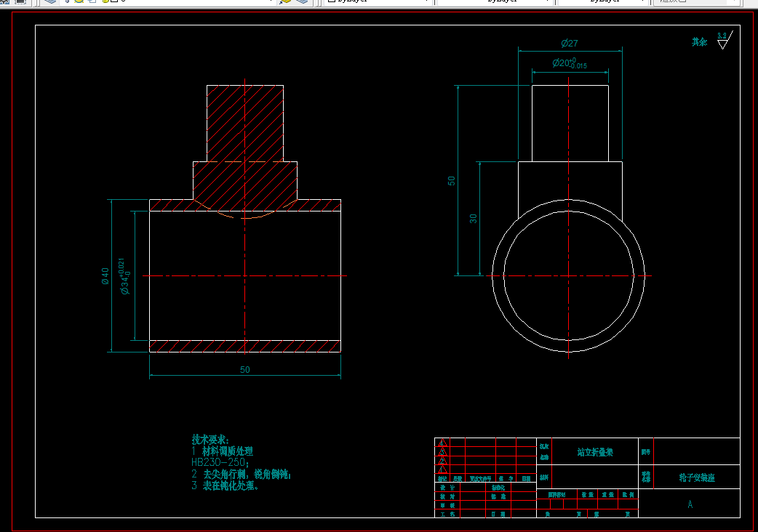Select the part name 轮子安装座
Viewport: 758px width, 532px height.
(697, 477)
